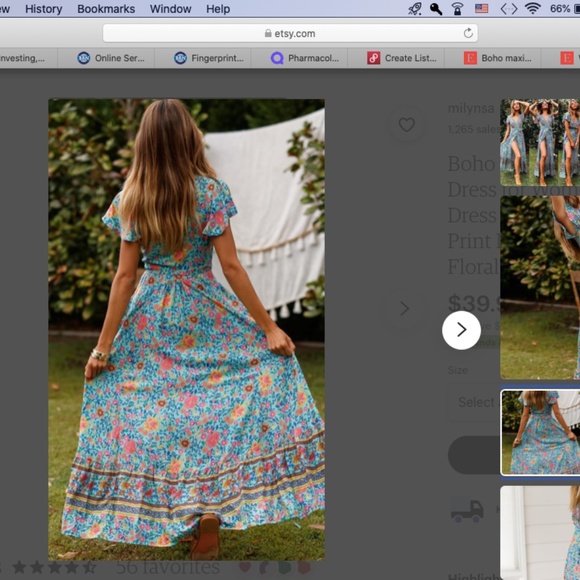Click the key icon in menu bar
Image resolution: width=580 pixels, height=580 pixels.
coord(436,9)
